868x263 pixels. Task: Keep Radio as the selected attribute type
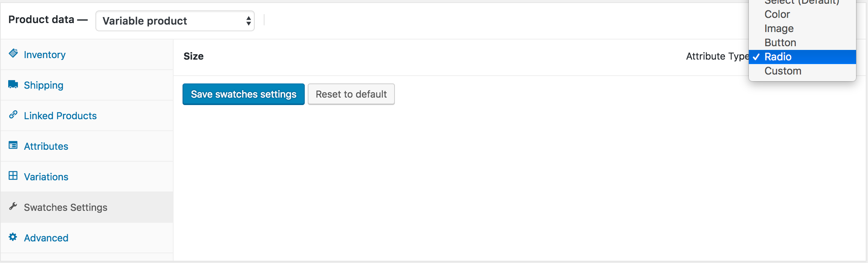click(778, 57)
